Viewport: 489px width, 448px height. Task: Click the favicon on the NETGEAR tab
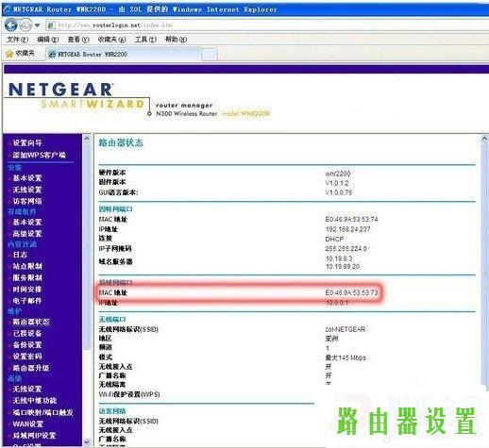[x=52, y=54]
